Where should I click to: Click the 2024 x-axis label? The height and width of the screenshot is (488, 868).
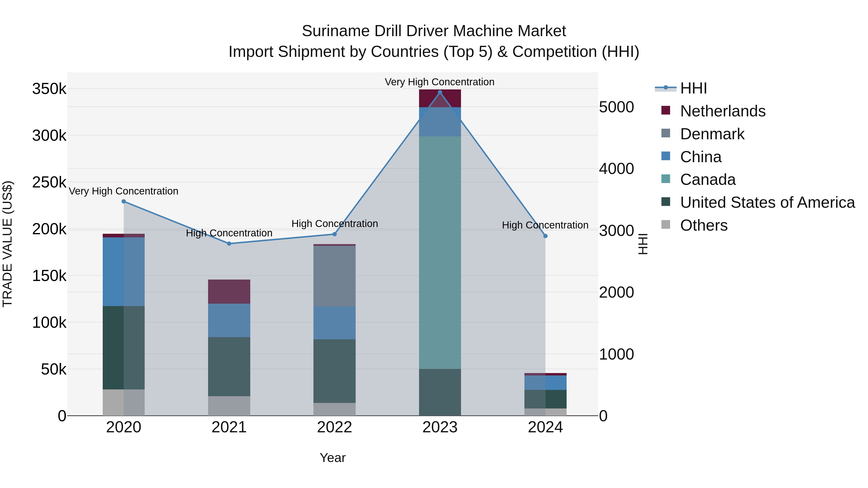point(546,427)
